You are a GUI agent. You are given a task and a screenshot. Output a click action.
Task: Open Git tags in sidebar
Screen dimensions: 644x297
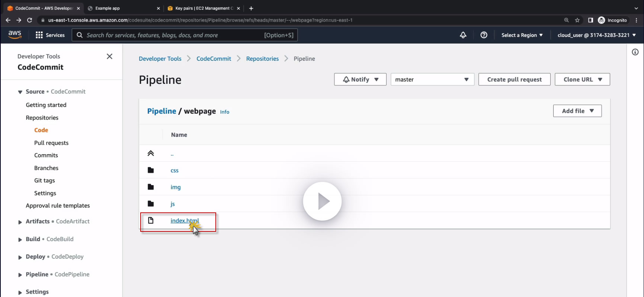coord(45,180)
